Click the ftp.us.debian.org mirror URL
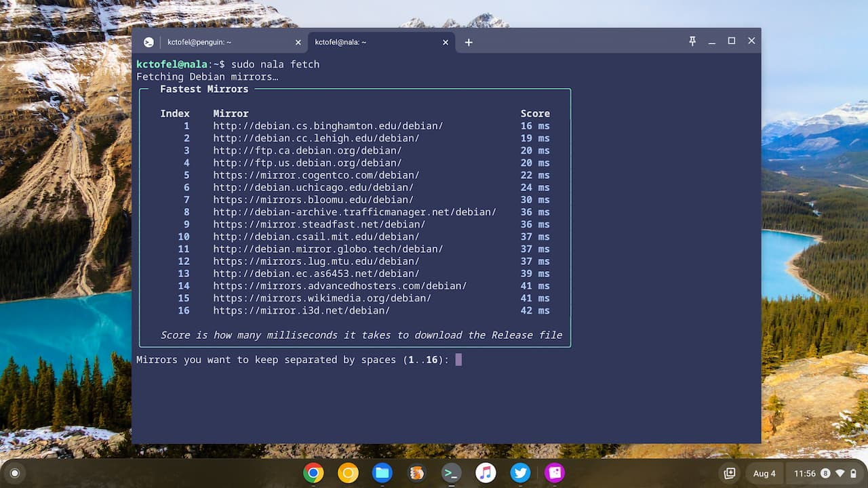 coord(307,163)
